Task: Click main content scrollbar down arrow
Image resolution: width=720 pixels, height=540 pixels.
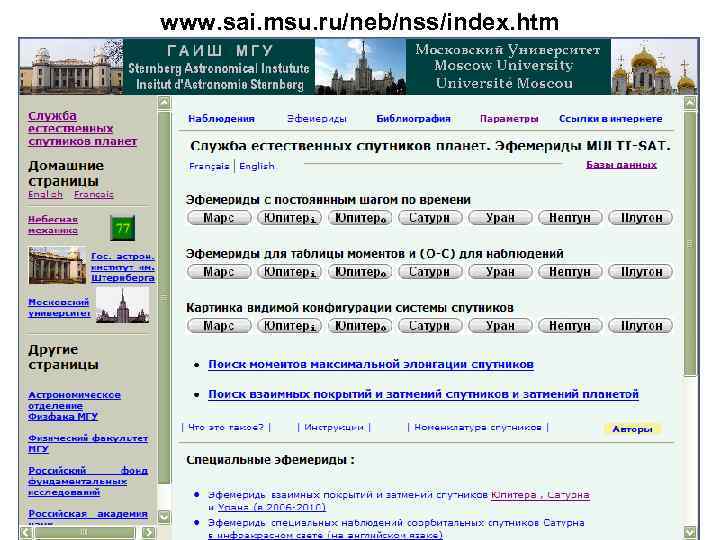Action: (690, 533)
